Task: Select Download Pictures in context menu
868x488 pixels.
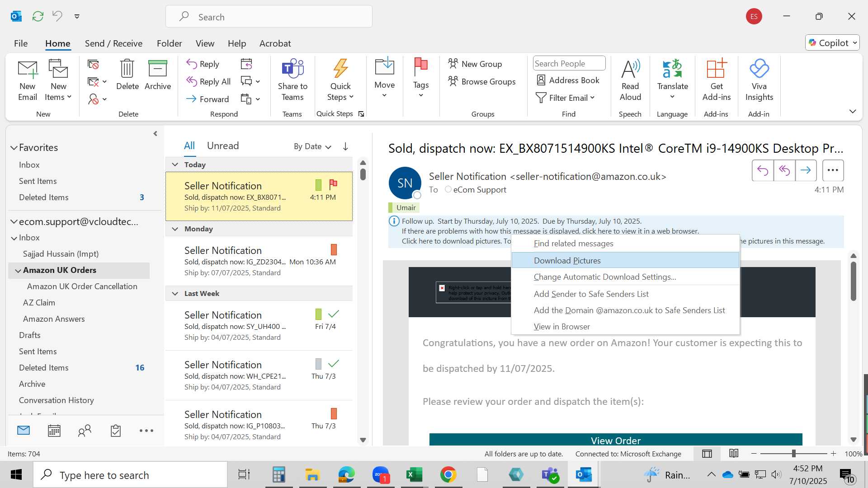Action: tap(625, 261)
